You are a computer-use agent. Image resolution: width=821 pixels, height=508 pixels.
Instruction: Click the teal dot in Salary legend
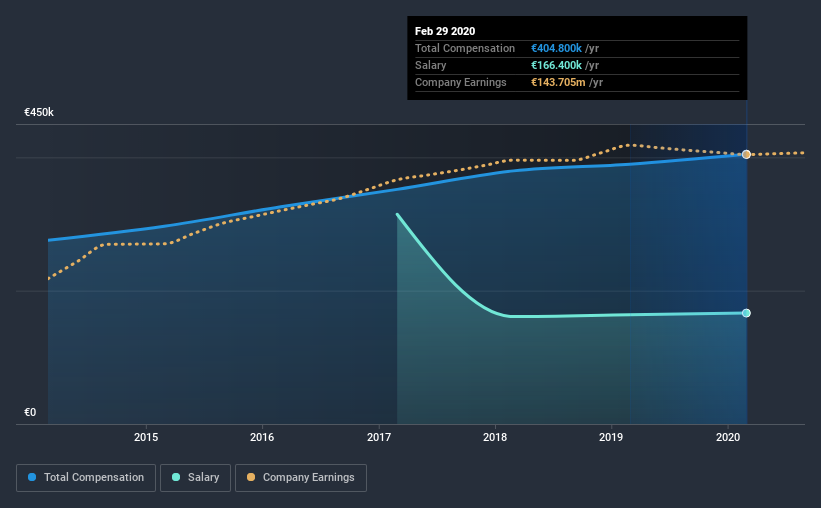pyautogui.click(x=176, y=477)
